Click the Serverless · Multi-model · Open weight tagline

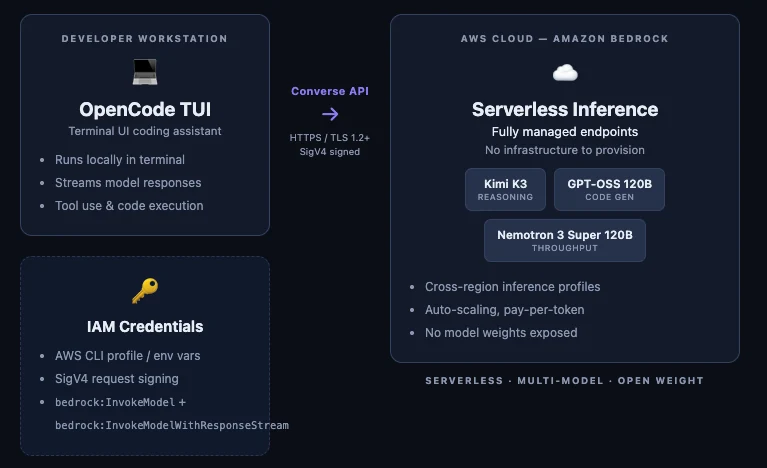[x=564, y=380]
